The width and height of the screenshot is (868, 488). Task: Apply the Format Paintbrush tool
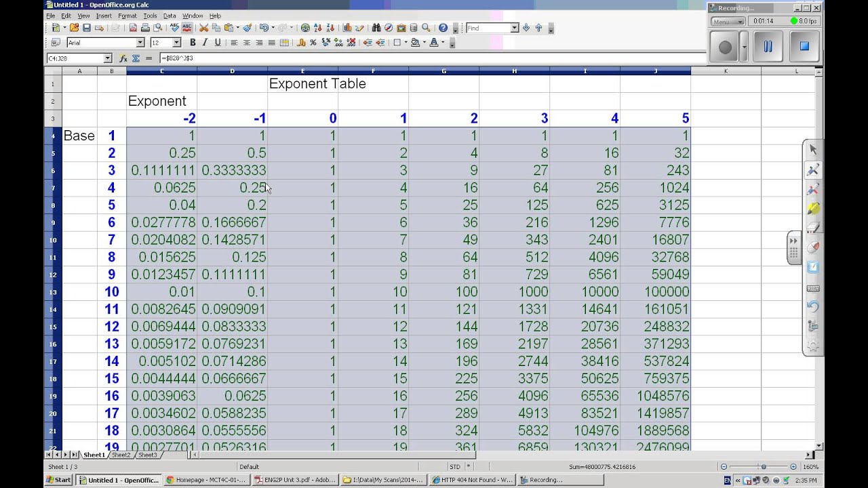tap(248, 28)
